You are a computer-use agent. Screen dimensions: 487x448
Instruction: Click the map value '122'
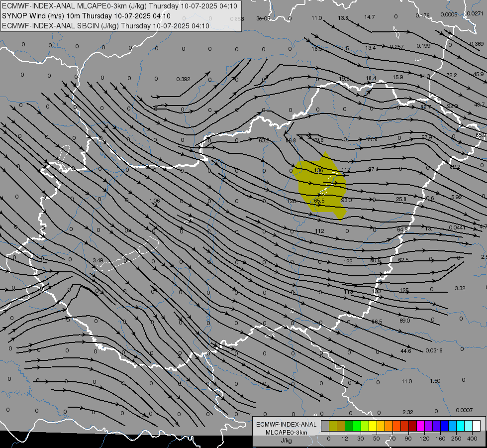point(348,261)
